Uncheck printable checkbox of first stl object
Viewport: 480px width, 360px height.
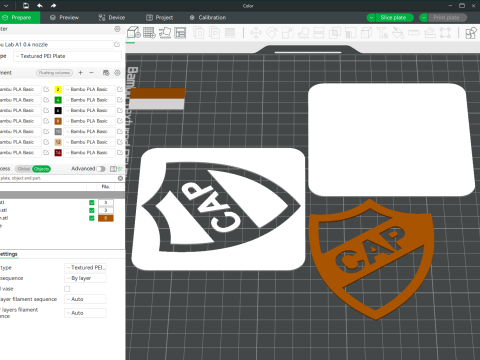[x=92, y=202]
